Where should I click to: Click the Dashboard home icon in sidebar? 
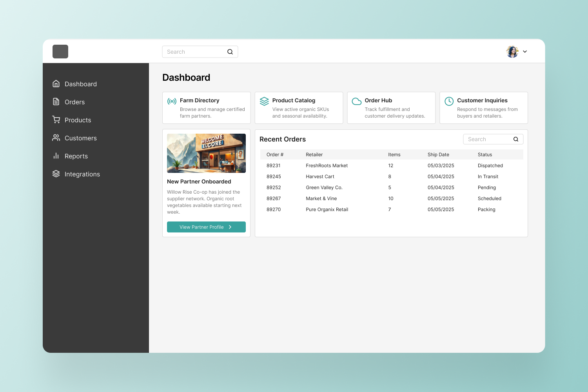[x=56, y=83]
